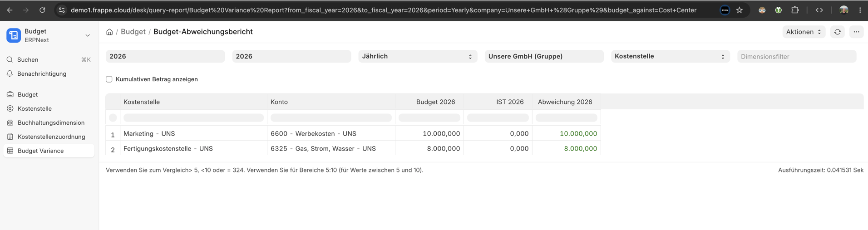This screenshot has width=868, height=230.
Task: Click the Dimensionsfilter input field
Action: point(797,56)
